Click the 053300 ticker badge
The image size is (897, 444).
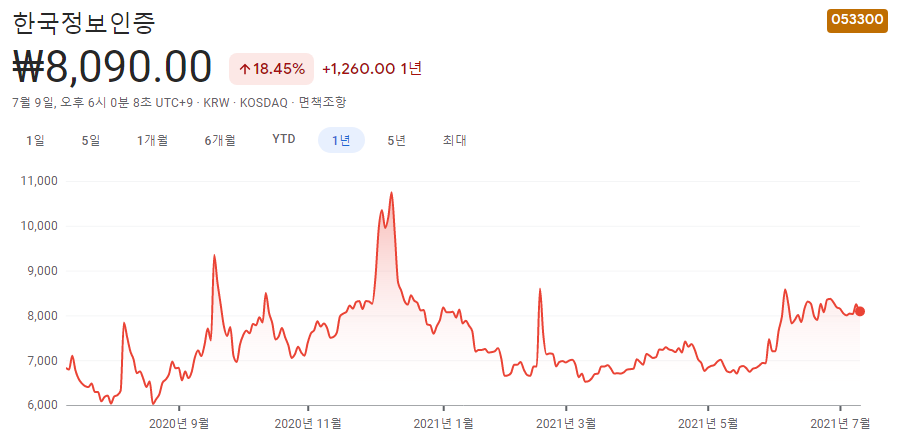click(857, 19)
